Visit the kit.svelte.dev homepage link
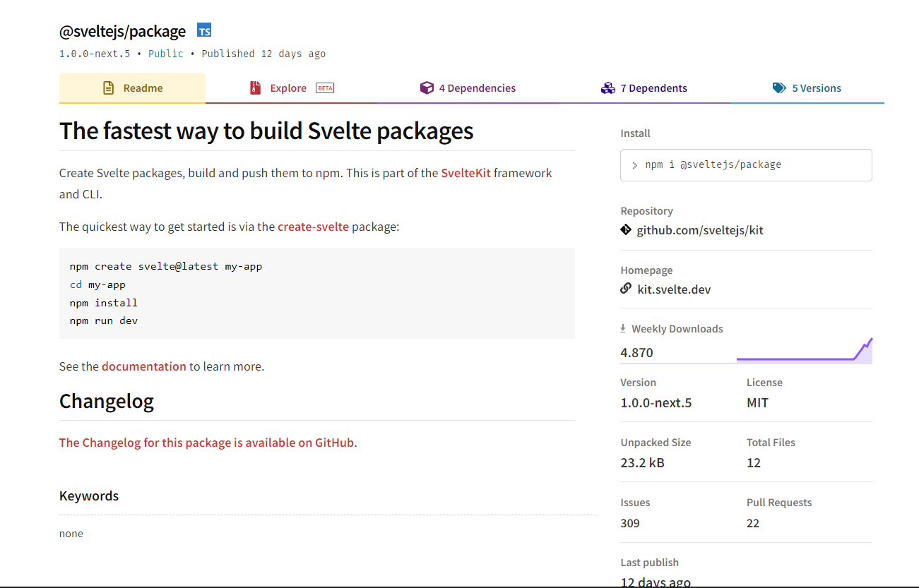Viewport: 919px width, 588px height. pyautogui.click(x=674, y=289)
